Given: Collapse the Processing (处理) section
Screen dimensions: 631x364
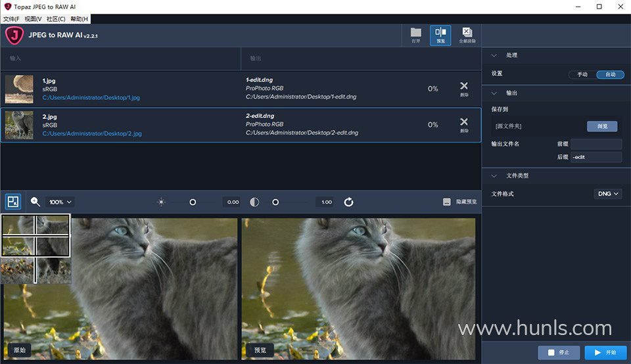Looking at the screenshot, I should click(x=494, y=55).
